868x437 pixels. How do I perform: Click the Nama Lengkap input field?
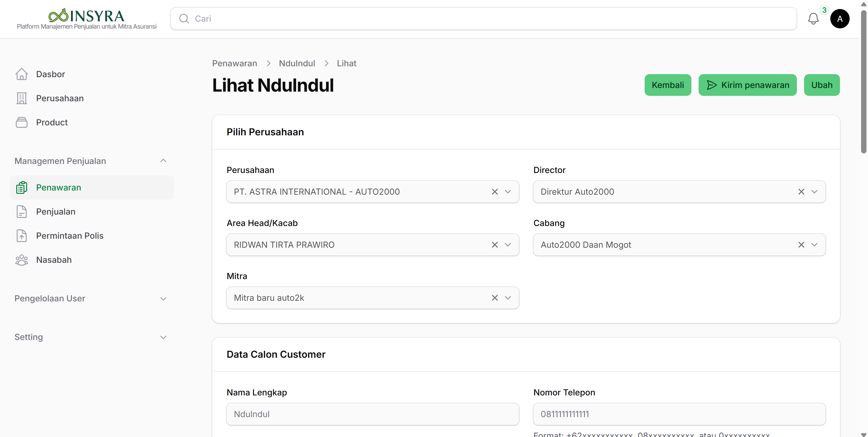[373, 414]
